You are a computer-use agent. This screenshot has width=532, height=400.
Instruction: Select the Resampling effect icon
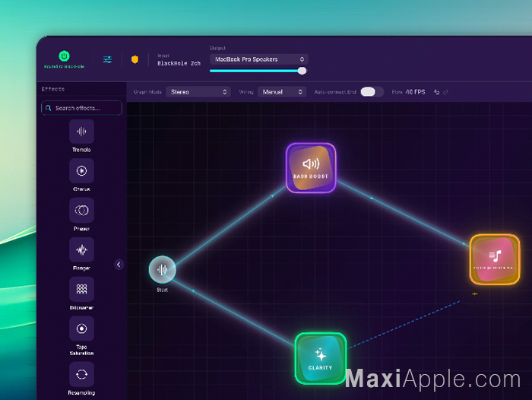81,374
